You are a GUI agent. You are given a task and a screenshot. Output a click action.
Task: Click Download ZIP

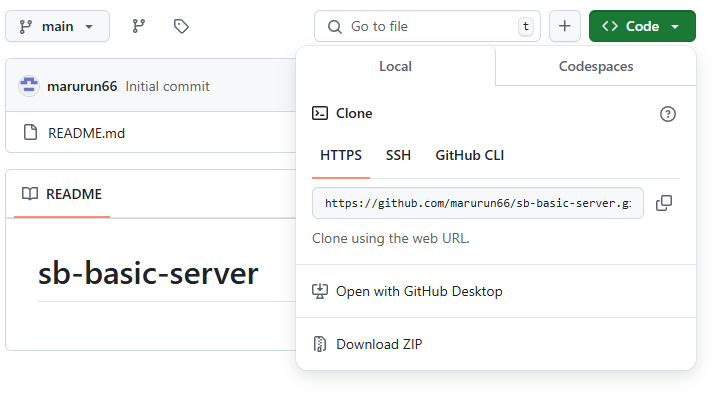pyautogui.click(x=496, y=344)
